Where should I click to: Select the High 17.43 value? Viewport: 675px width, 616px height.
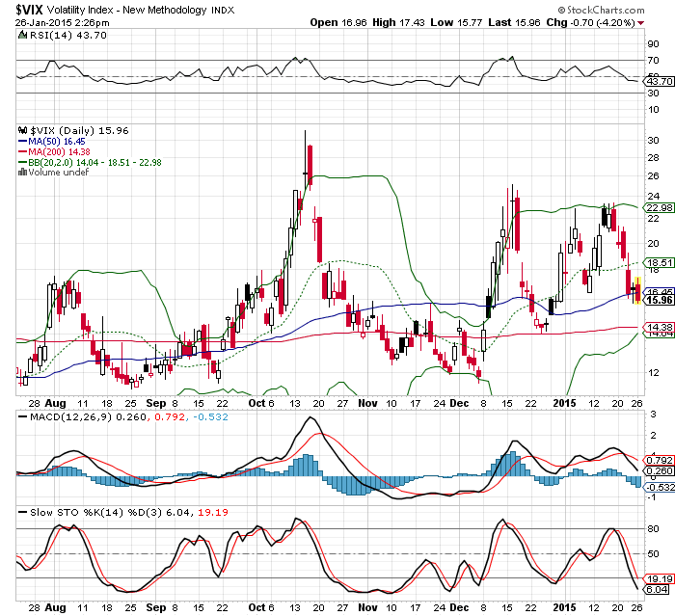[398, 23]
